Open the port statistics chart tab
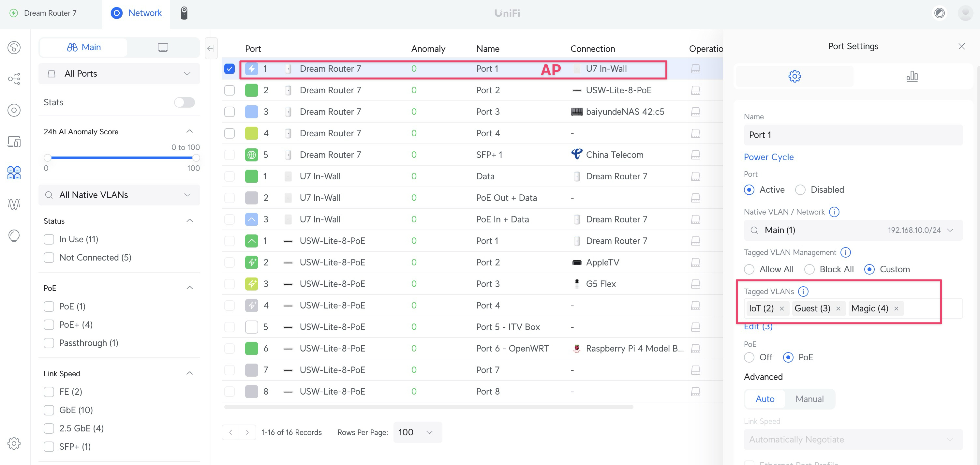 tap(912, 77)
